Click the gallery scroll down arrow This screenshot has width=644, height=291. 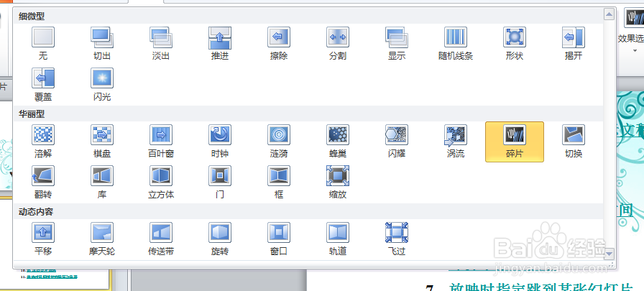click(609, 253)
